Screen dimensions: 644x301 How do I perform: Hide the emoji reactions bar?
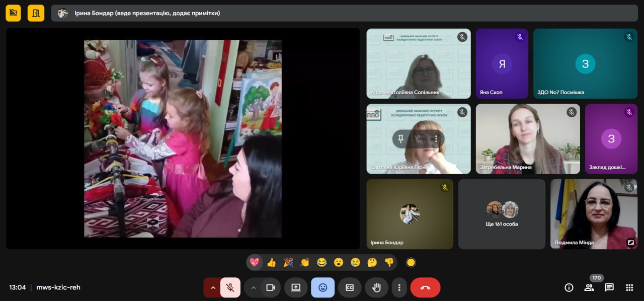click(x=323, y=287)
